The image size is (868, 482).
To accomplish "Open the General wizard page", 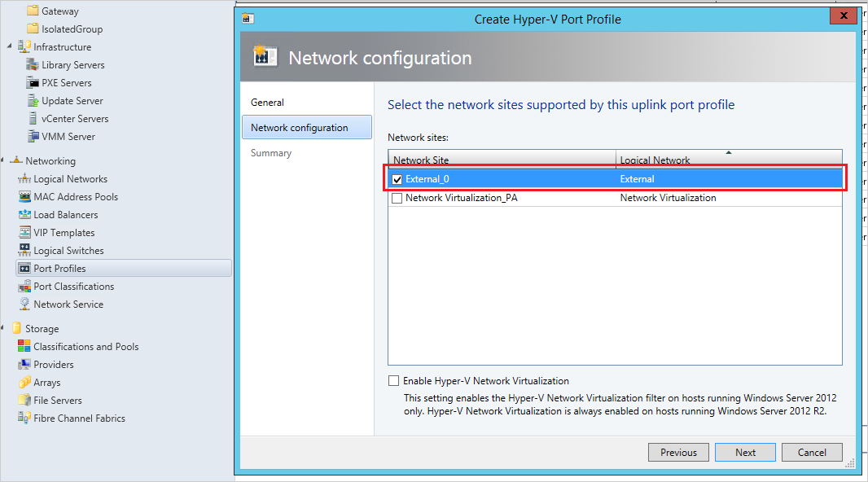I will [x=267, y=103].
